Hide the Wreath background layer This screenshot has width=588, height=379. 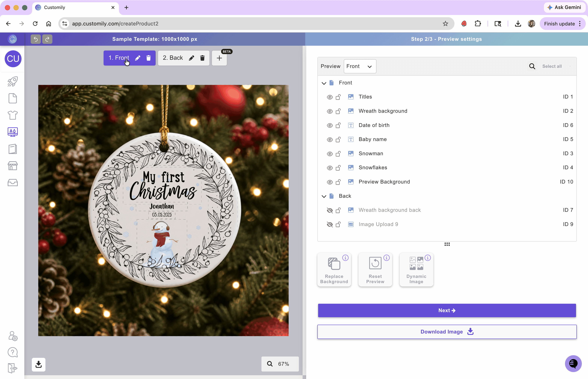pos(330,111)
